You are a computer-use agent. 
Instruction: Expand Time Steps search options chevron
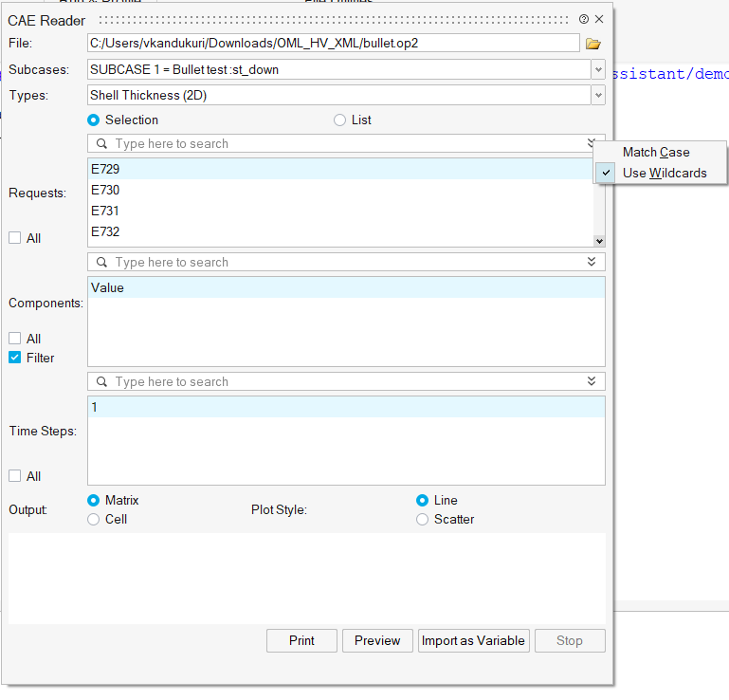click(592, 382)
